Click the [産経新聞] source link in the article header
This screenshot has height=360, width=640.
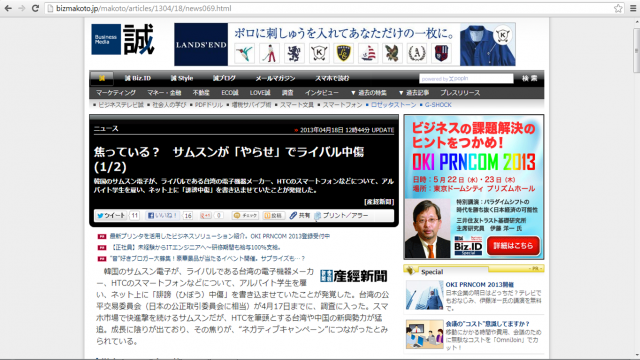pyautogui.click(x=379, y=202)
